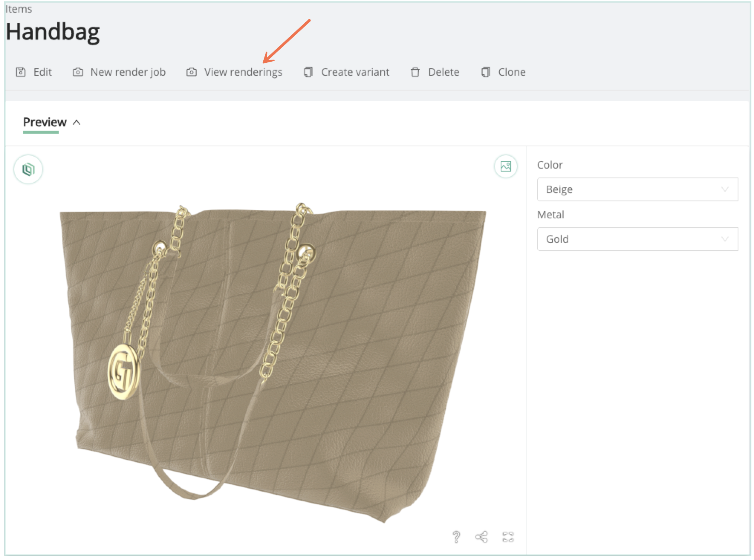
Task: Select the Preview tab
Action: pyautogui.click(x=45, y=122)
